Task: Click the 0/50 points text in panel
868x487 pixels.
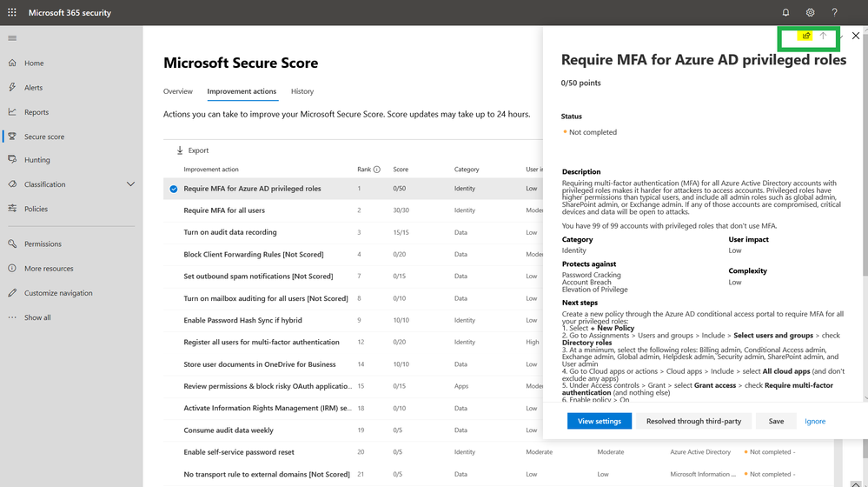Action: (580, 83)
